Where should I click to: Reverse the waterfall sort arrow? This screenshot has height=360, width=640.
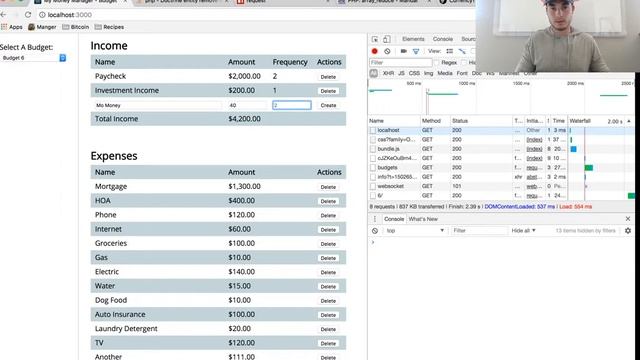click(629, 121)
